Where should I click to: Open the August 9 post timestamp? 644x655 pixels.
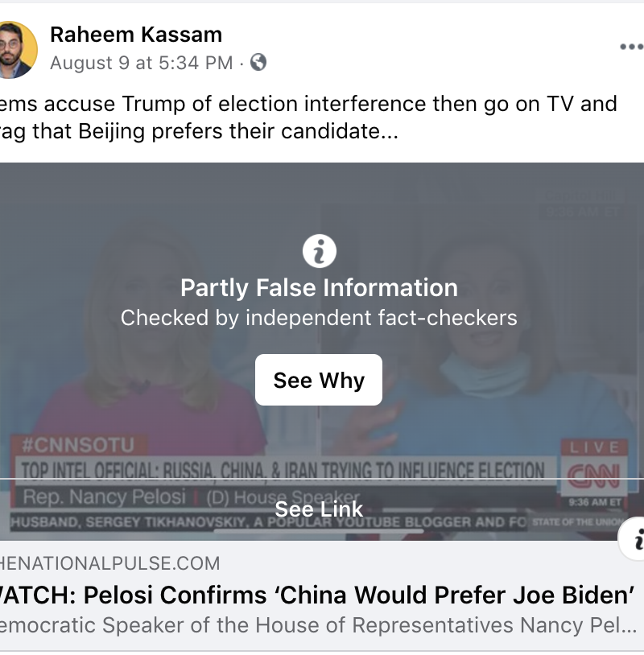(x=141, y=63)
